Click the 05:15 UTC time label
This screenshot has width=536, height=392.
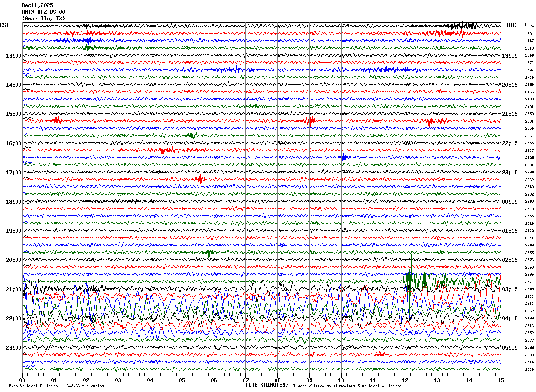[510, 348]
